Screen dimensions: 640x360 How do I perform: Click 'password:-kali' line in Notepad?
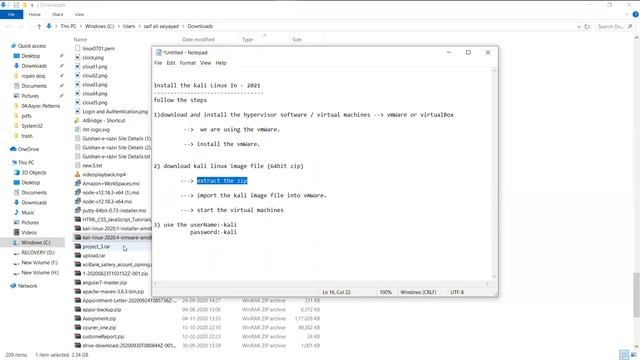(213, 232)
